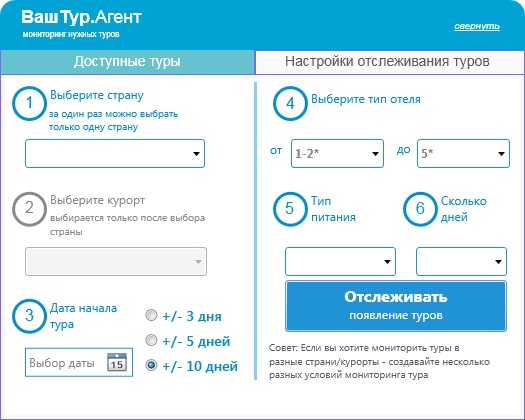Select the +/- 3 дня radio option

[151, 315]
